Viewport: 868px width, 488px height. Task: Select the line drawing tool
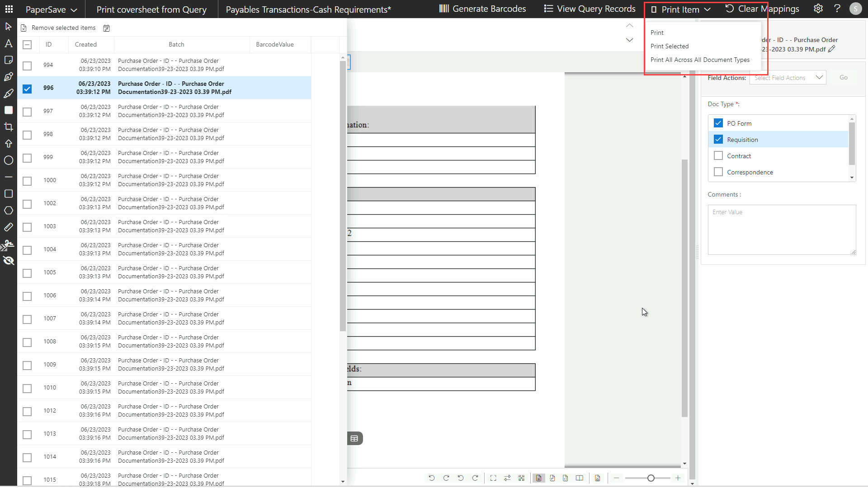click(x=8, y=177)
